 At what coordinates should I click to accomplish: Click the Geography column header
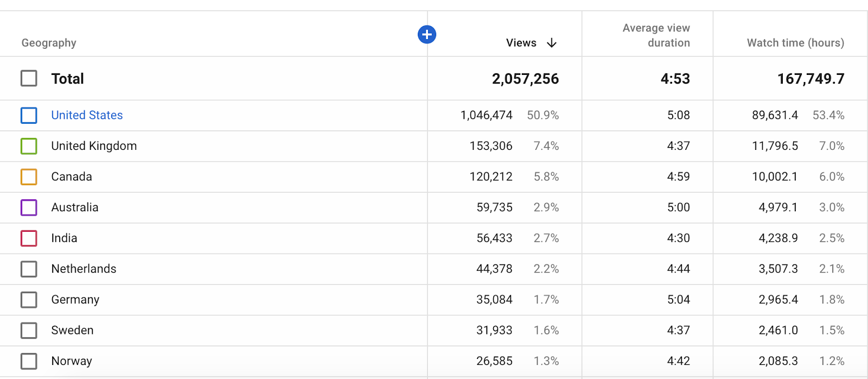(49, 43)
